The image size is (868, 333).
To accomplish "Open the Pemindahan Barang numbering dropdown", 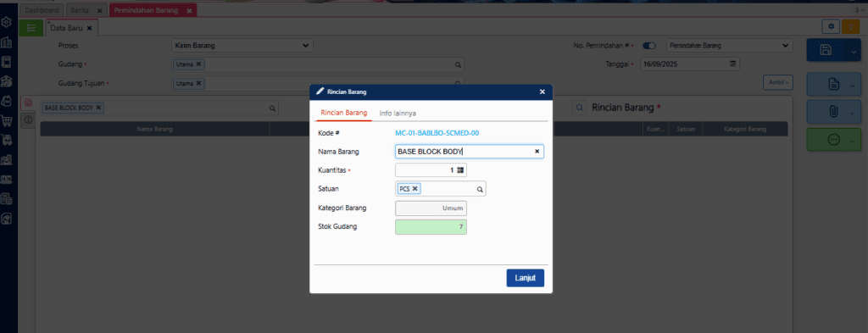I will tap(730, 46).
